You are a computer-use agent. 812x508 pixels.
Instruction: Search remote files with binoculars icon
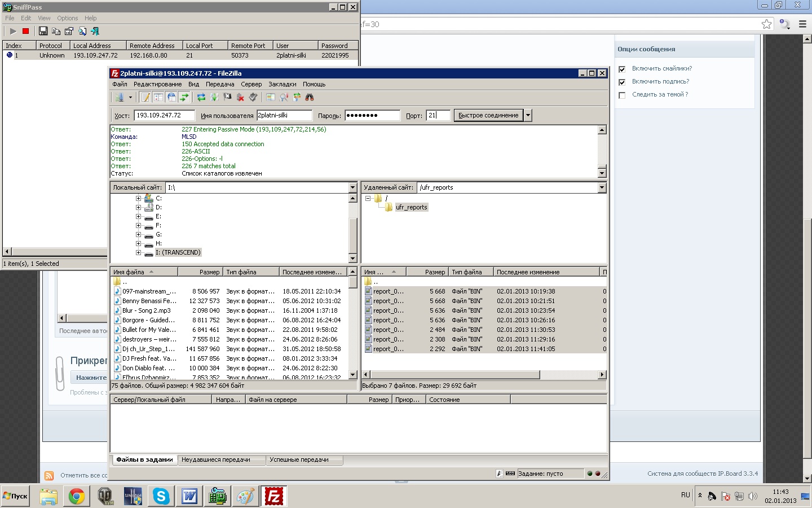(x=310, y=97)
